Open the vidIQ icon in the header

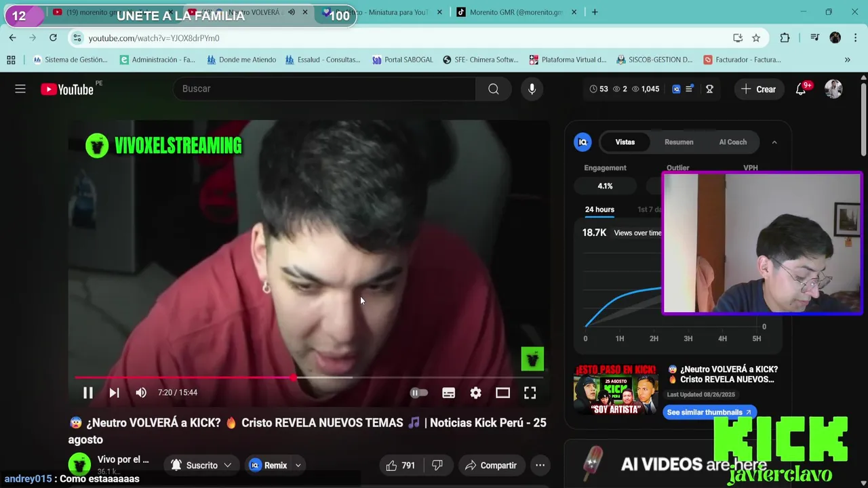[x=676, y=89]
